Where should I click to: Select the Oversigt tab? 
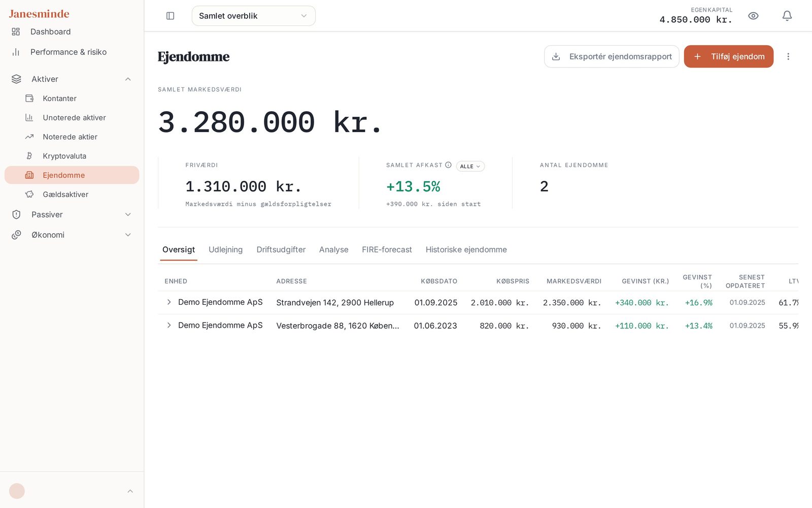click(179, 249)
